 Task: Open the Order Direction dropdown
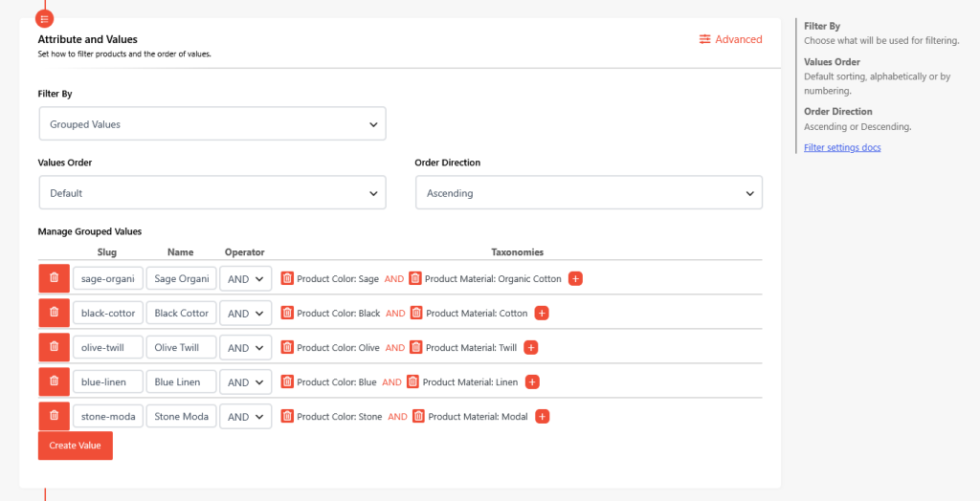[589, 192]
